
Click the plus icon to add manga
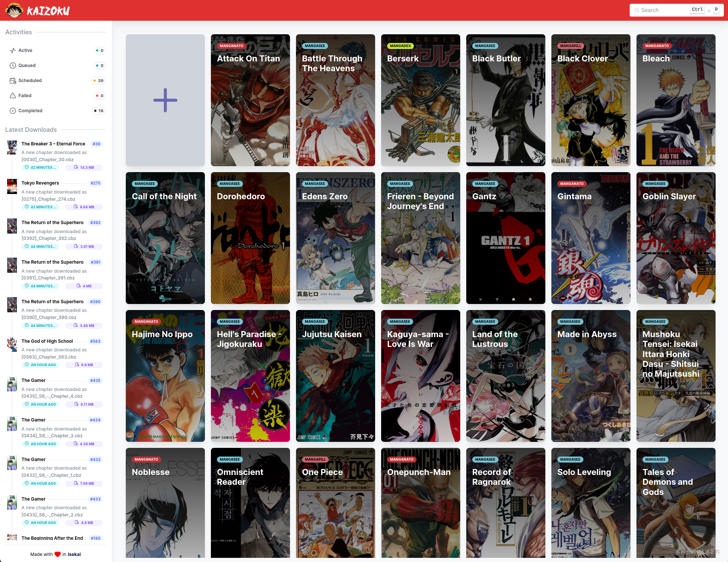click(x=165, y=100)
